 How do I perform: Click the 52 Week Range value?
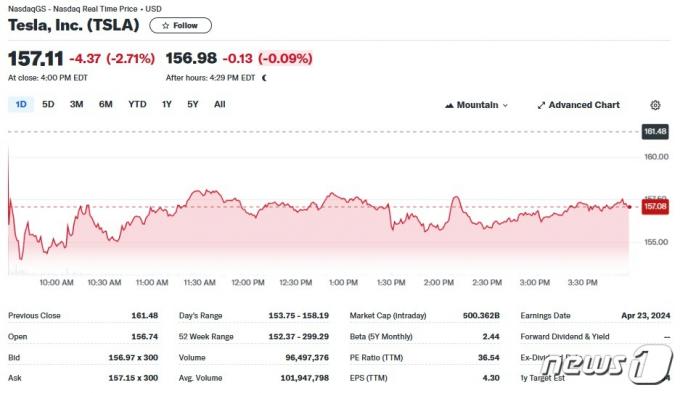[x=298, y=337]
